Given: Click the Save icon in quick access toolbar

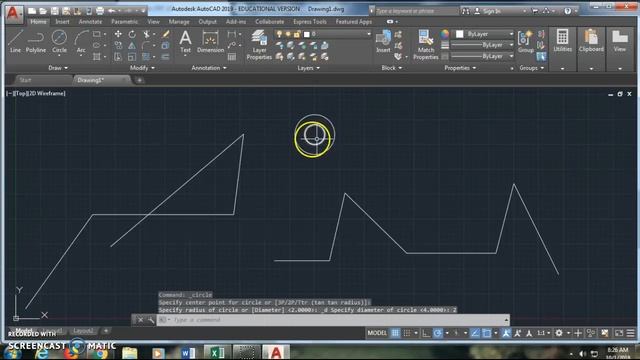Looking at the screenshot, I should point(54,11).
